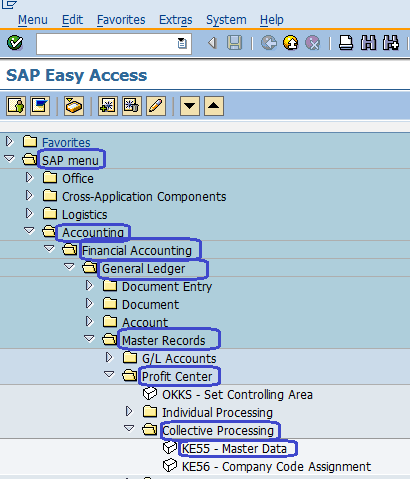Click the yellow Exit up-arrow icon
Screen dimensions: 411x479
pos(291,43)
